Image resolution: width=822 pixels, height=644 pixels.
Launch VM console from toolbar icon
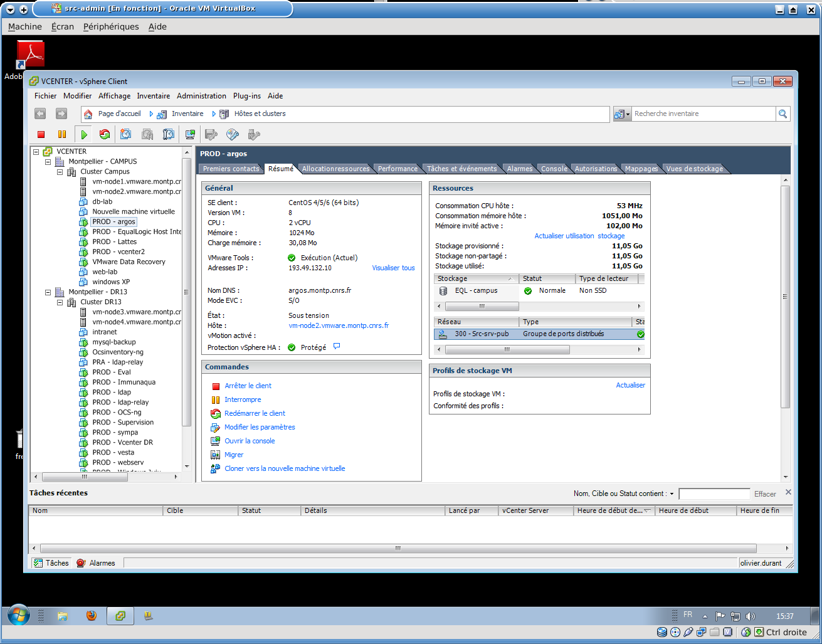190,134
